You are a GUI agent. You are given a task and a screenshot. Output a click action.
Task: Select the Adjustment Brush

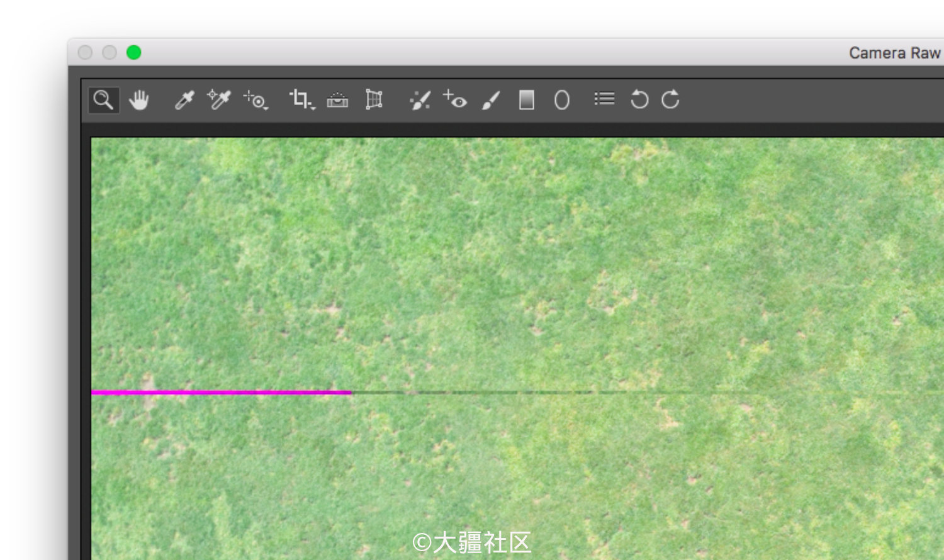491,99
